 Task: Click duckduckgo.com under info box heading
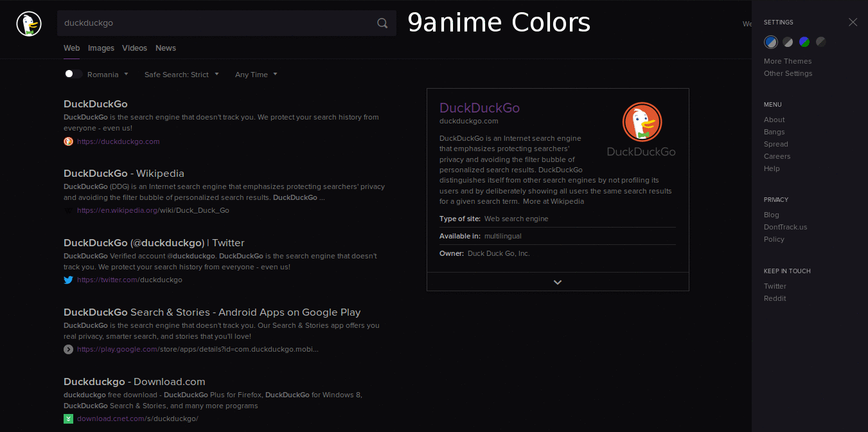pyautogui.click(x=469, y=121)
